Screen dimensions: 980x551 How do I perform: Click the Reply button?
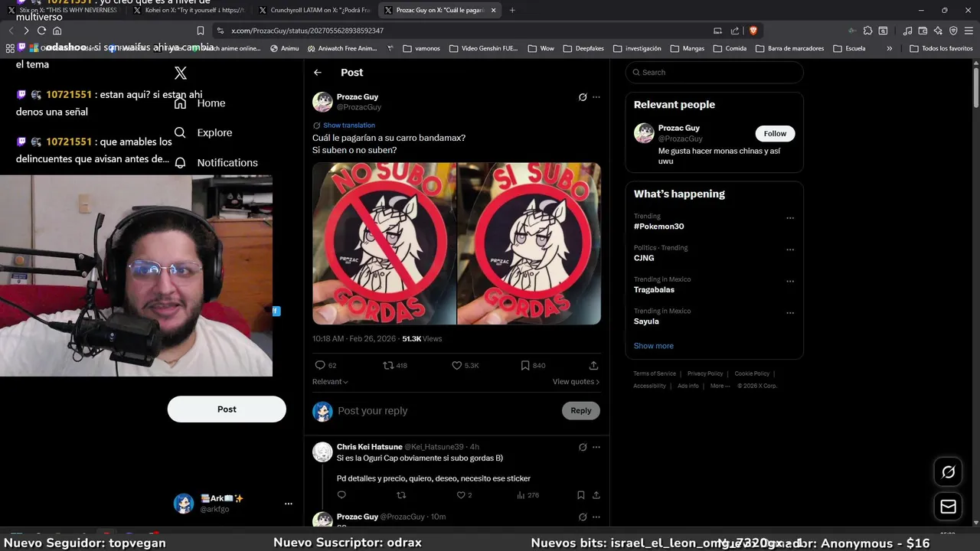click(581, 411)
